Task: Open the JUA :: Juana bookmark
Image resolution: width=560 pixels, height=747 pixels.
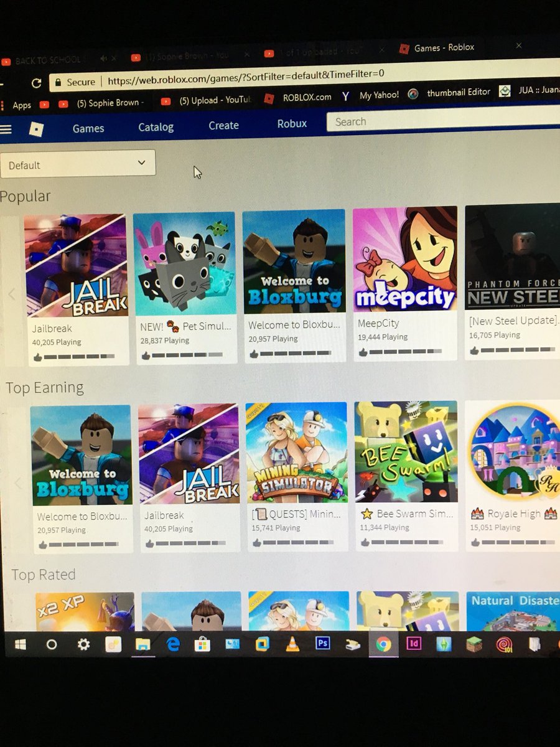Action: coord(529,90)
